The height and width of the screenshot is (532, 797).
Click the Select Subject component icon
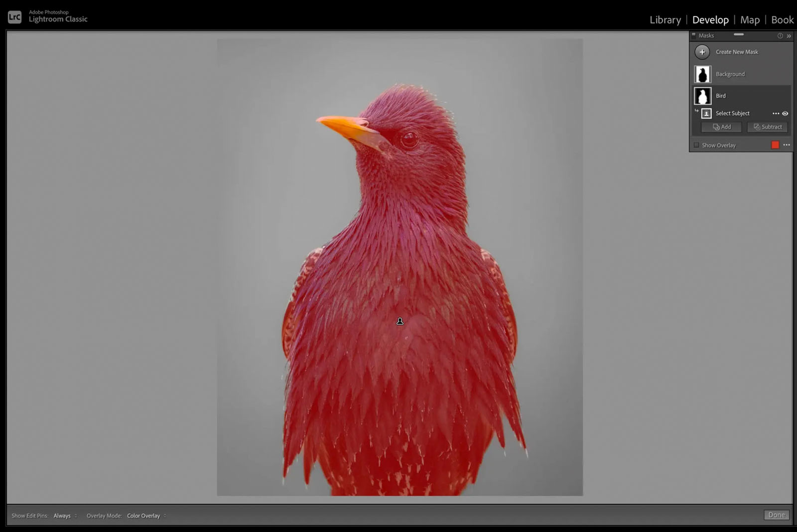coord(706,113)
